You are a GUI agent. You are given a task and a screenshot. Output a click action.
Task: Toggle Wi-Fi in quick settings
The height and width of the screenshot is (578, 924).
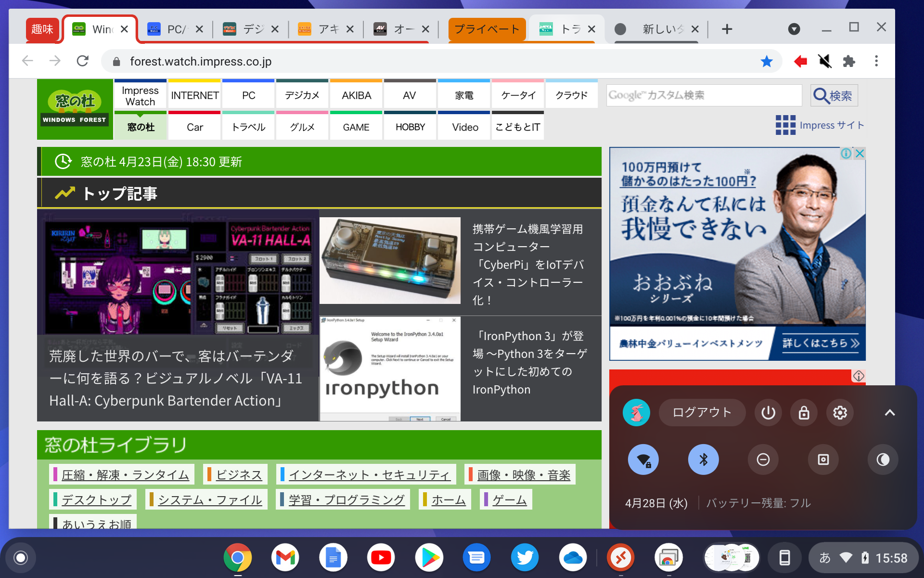pos(643,459)
